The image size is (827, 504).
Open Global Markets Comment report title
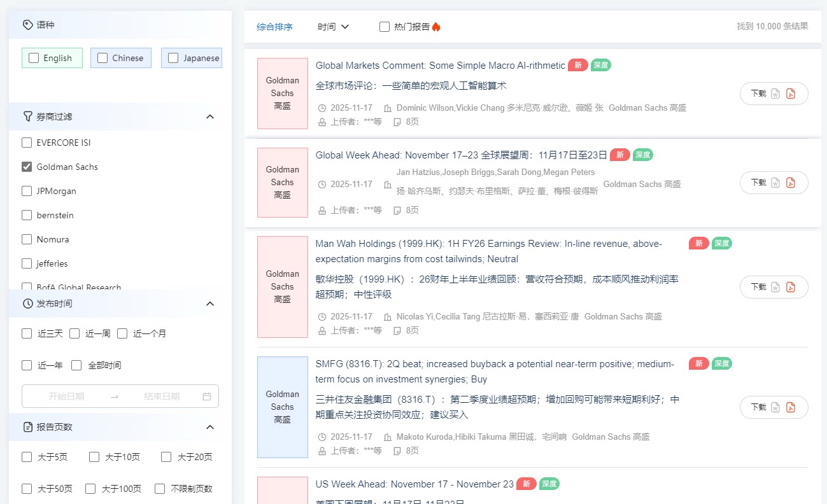(441, 66)
